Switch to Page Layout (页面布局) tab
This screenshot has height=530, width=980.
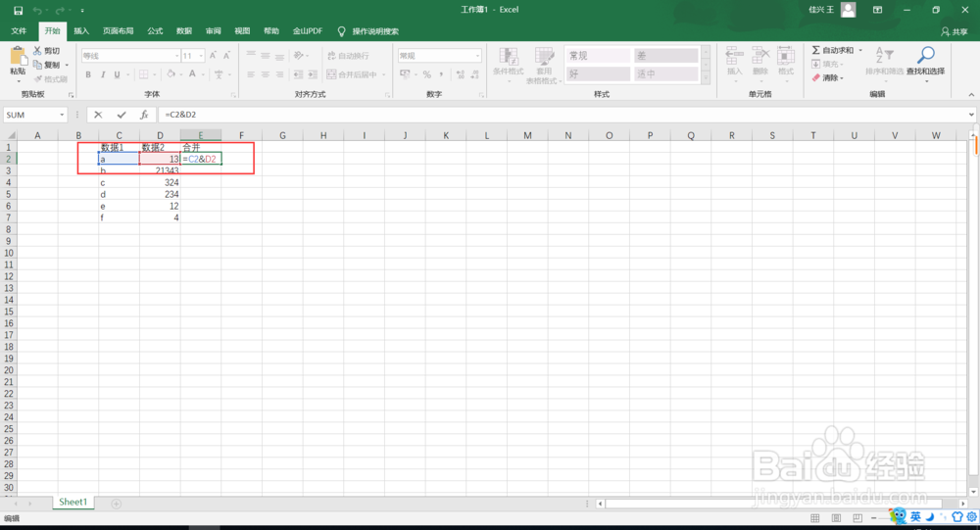[119, 31]
